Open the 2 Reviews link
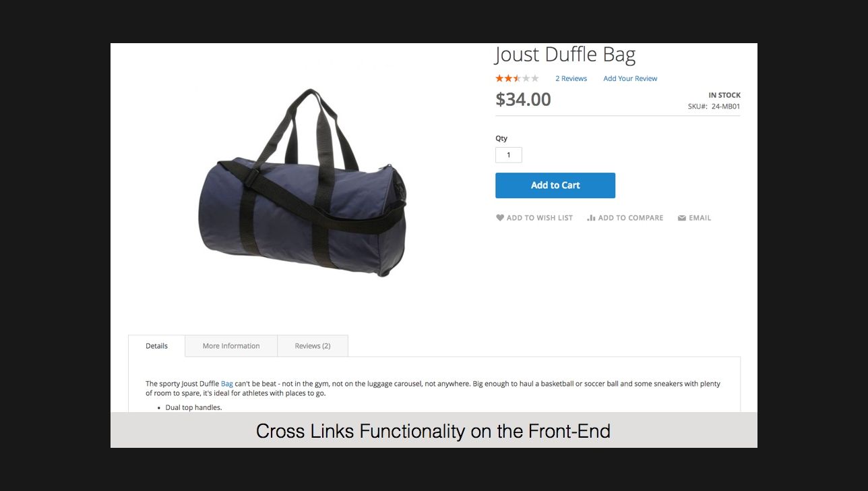Image resolution: width=868 pixels, height=491 pixels. click(571, 79)
